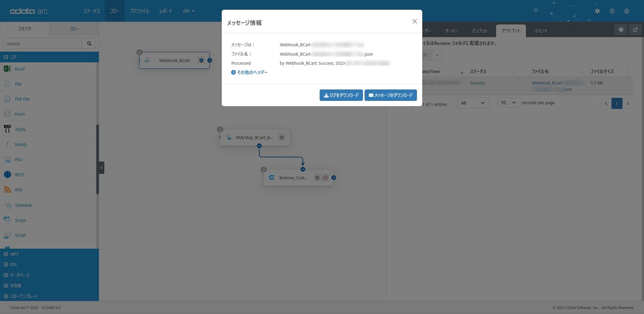Open the レポート menu
The width and height of the screenshot is (644, 314).
coord(166,11)
